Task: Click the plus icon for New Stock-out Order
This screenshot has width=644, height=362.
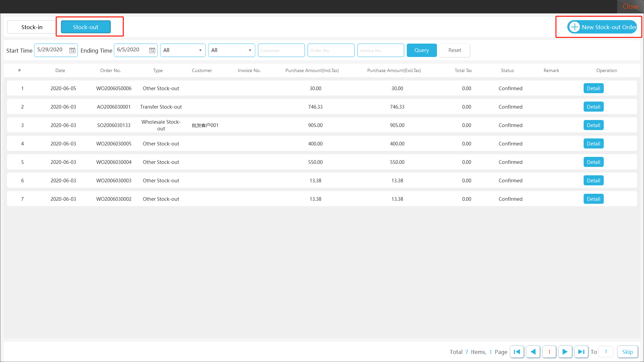Action: pyautogui.click(x=574, y=27)
